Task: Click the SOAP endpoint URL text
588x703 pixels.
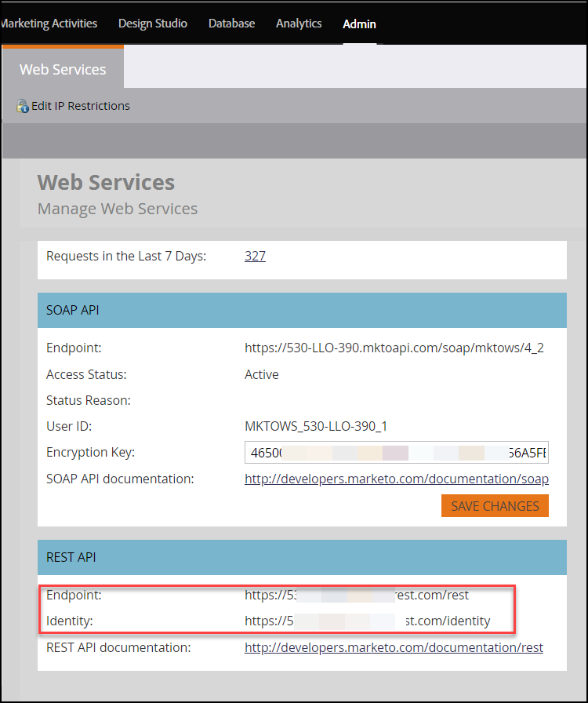Action: coord(394,348)
